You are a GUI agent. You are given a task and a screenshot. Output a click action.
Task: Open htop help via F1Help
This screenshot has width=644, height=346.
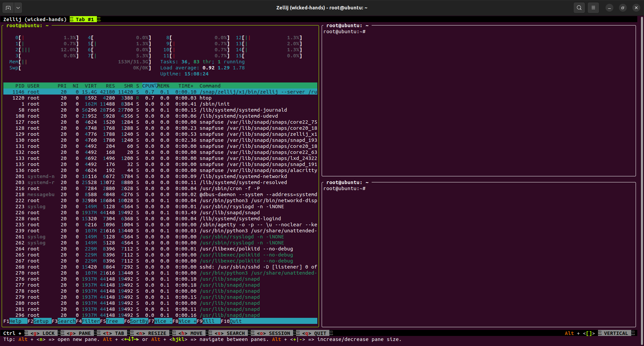pos(13,321)
